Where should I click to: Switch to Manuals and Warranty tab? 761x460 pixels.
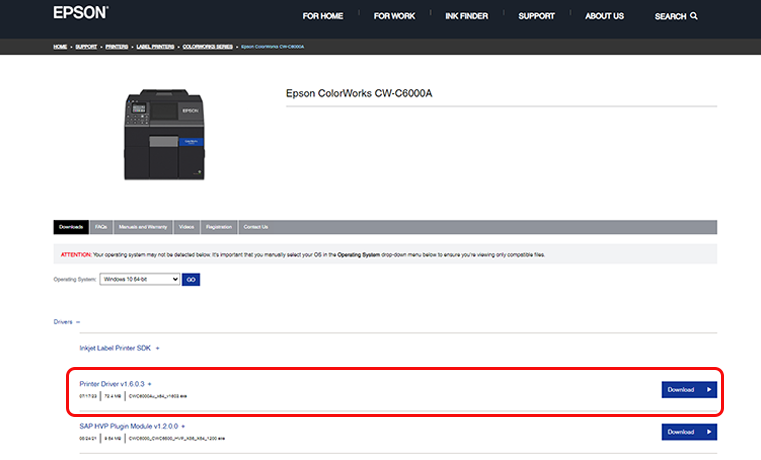click(143, 227)
